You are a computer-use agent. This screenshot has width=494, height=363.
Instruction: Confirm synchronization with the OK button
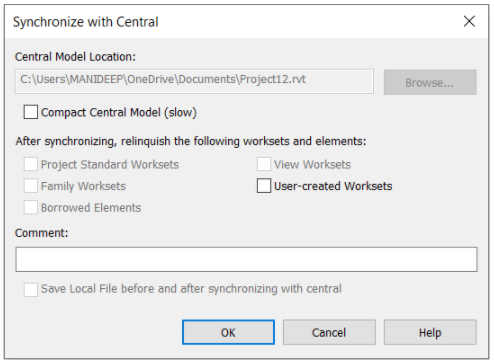click(228, 332)
